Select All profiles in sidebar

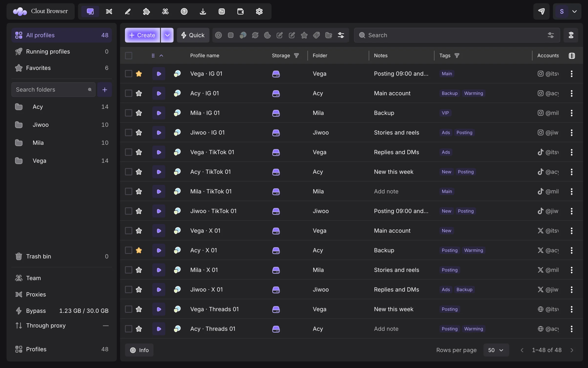pos(61,35)
